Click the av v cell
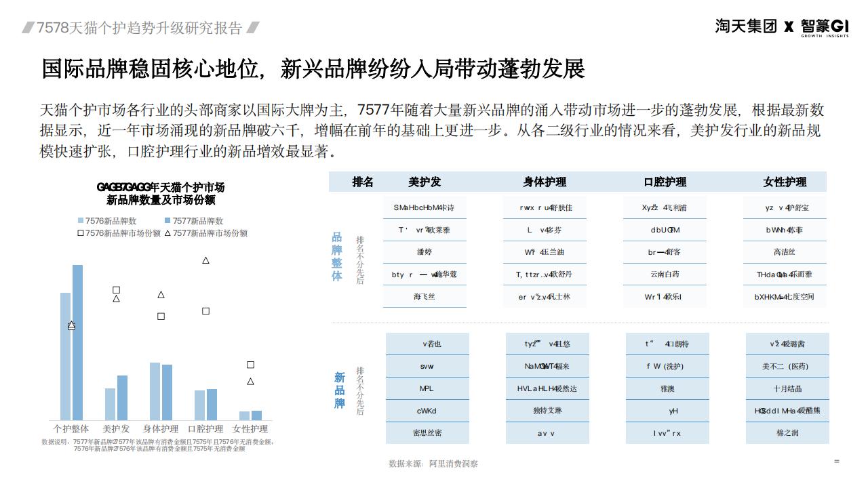The width and height of the screenshot is (868, 488). tap(547, 433)
